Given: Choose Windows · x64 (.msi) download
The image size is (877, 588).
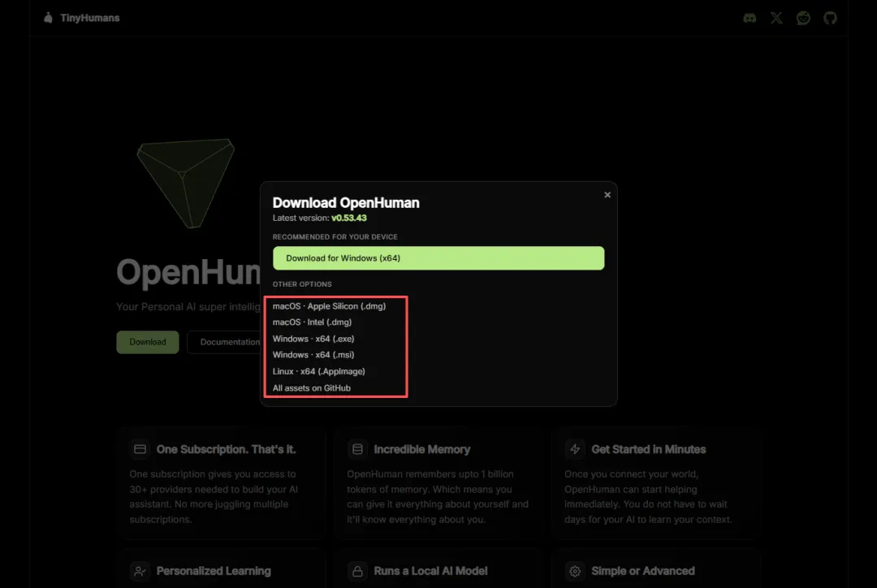Looking at the screenshot, I should 313,355.
